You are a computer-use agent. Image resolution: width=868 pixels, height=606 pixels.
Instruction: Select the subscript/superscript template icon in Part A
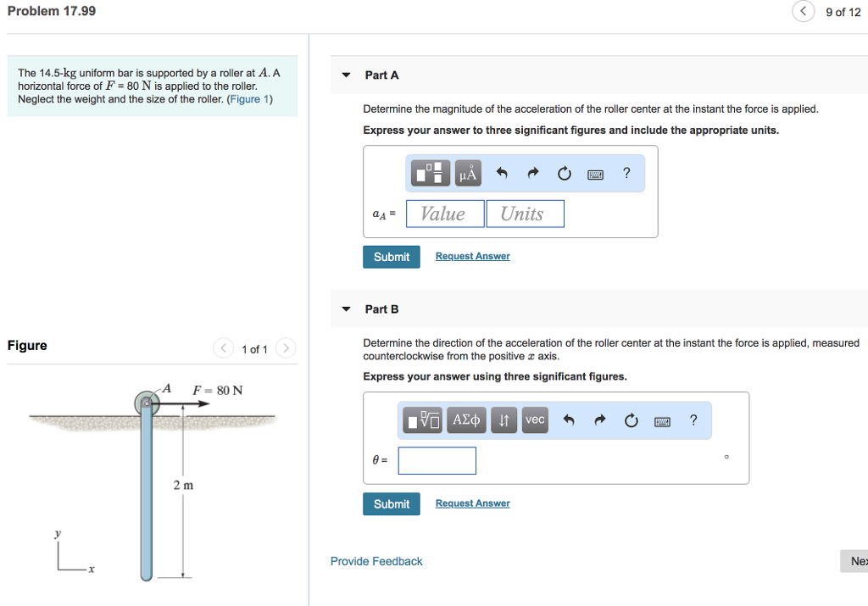430,173
